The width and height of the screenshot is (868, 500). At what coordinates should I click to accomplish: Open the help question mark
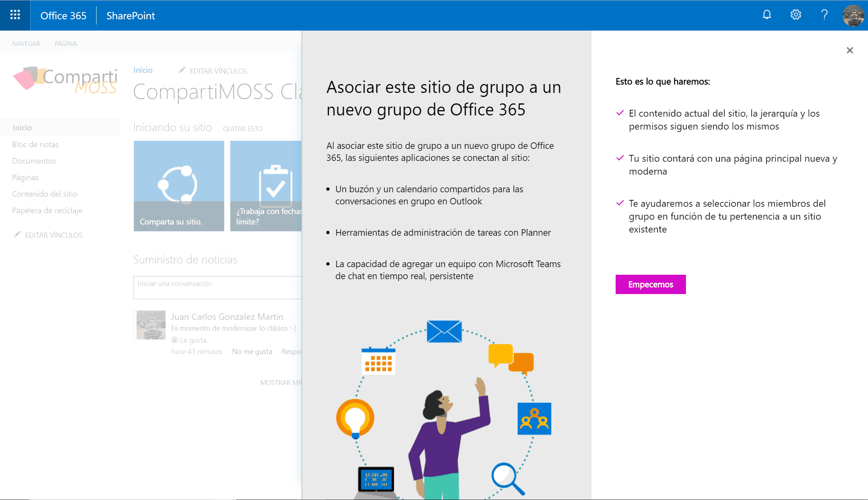(x=824, y=15)
